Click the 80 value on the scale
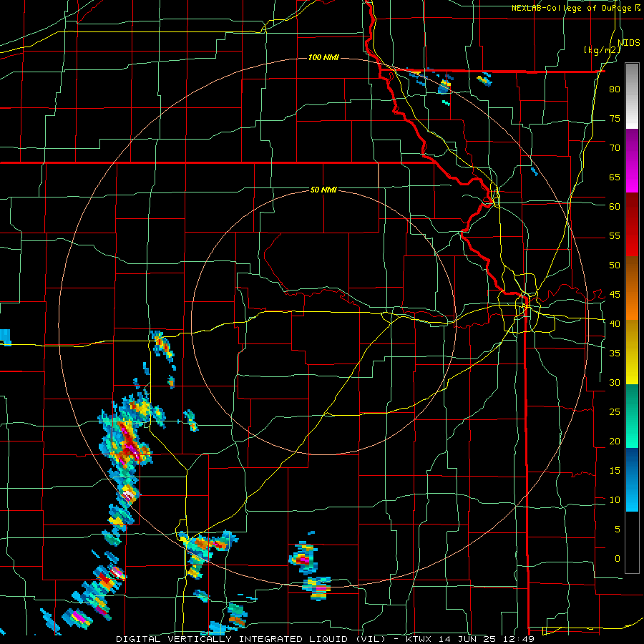The width and height of the screenshot is (644, 644). [615, 89]
